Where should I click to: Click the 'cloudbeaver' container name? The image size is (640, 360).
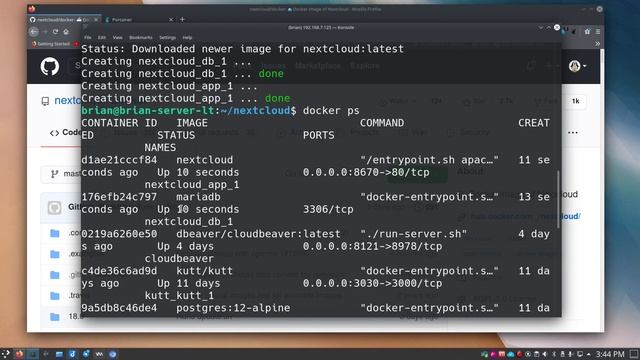(179, 258)
